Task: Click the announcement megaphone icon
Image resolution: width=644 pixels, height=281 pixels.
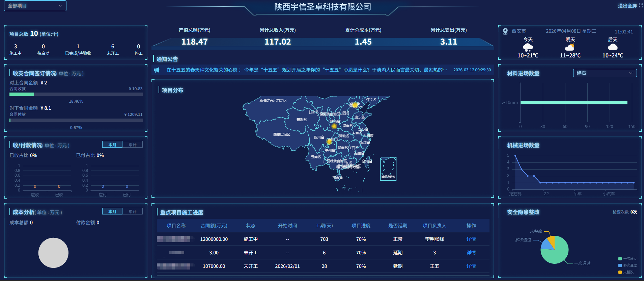Action: (x=157, y=70)
